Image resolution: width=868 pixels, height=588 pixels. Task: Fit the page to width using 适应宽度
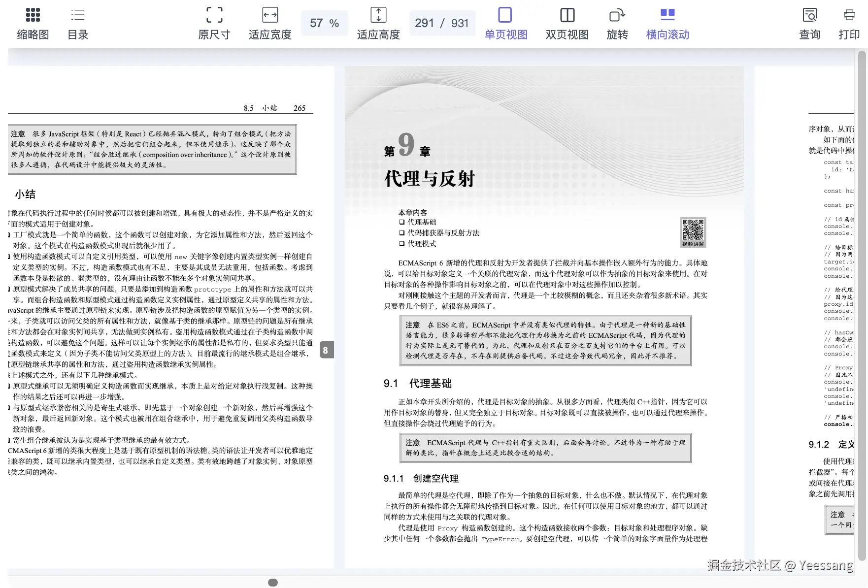(x=269, y=22)
